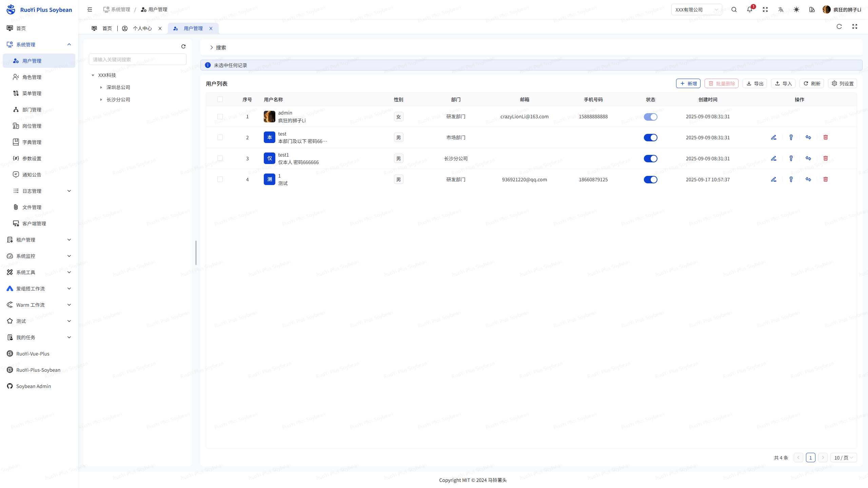Viewport: 868px width, 488px height.
Task: Open column settings via 列设置 gear
Action: (x=843, y=83)
